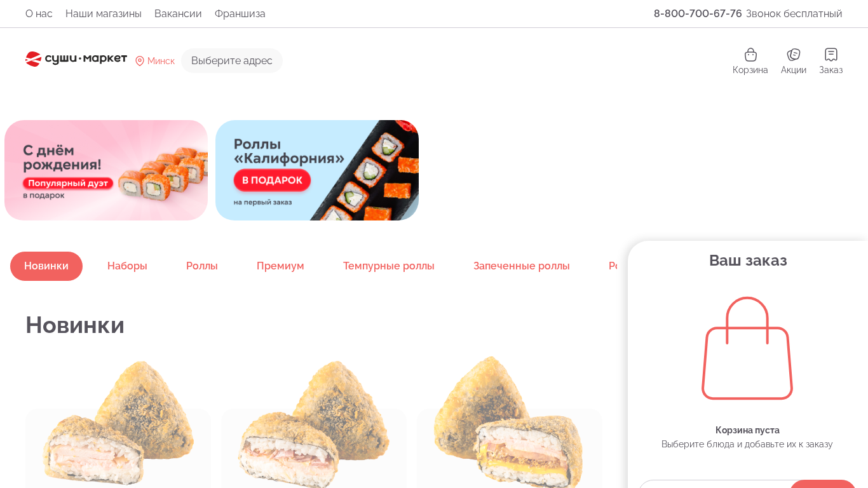Switch to the Наборы category

[x=127, y=266]
